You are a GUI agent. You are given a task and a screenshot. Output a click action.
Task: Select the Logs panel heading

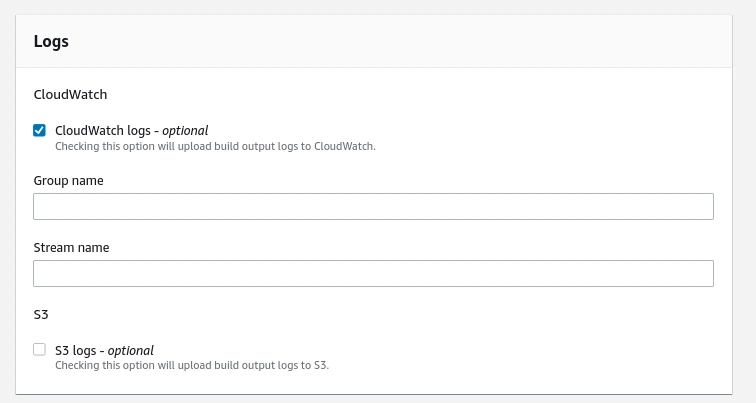pos(51,42)
